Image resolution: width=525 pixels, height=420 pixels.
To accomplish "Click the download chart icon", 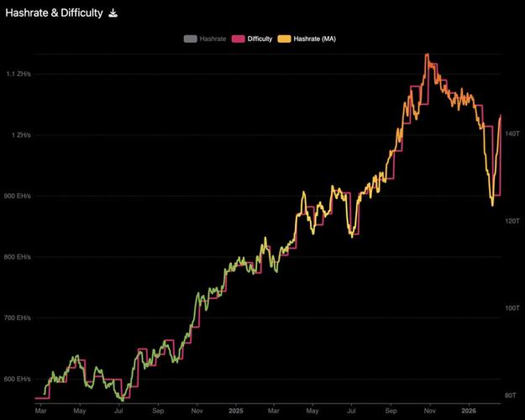I will coord(113,13).
